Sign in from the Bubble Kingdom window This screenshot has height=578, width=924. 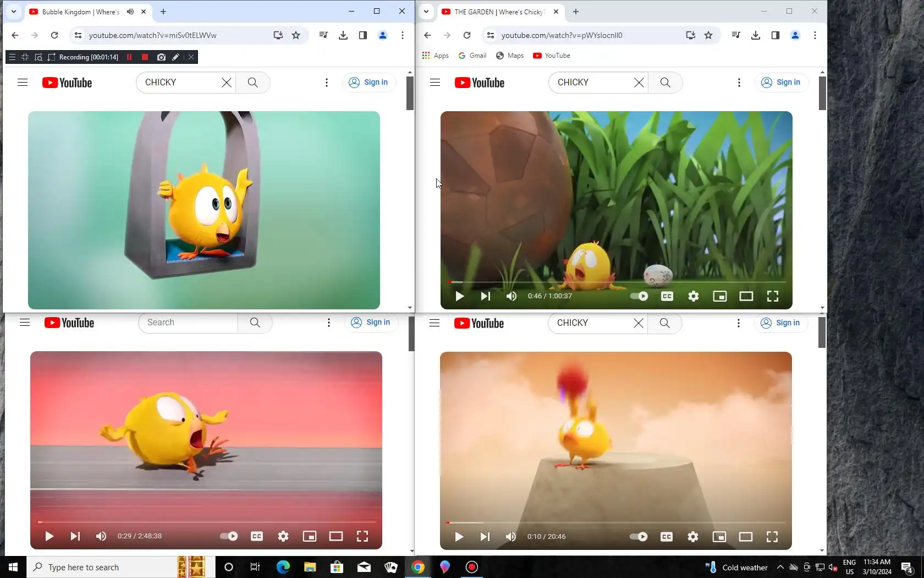click(x=369, y=83)
